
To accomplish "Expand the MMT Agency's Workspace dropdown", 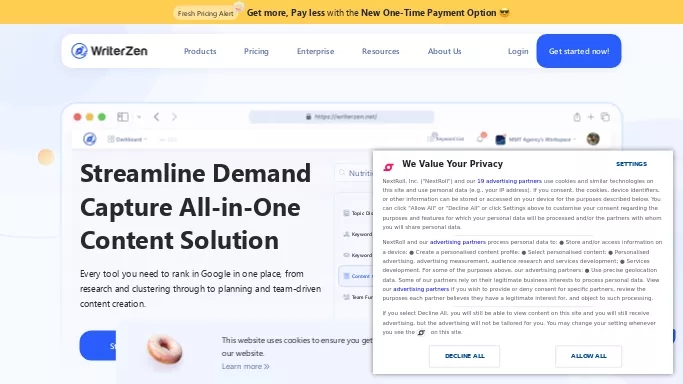I will coord(536,139).
